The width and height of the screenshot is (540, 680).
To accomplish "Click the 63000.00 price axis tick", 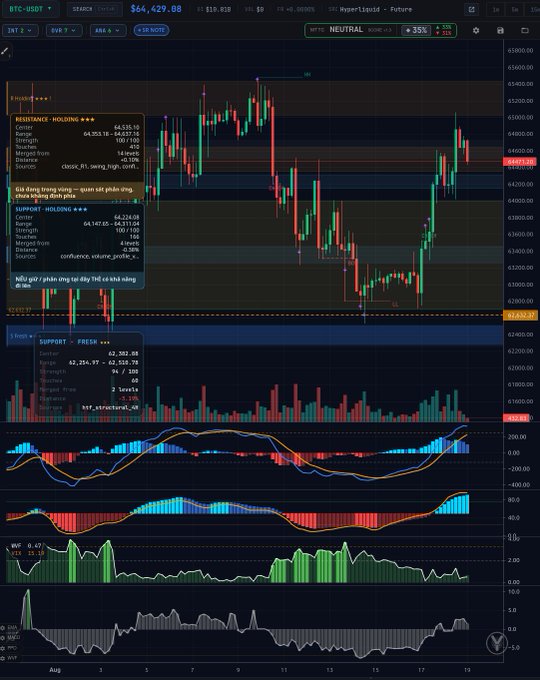I will click(520, 284).
